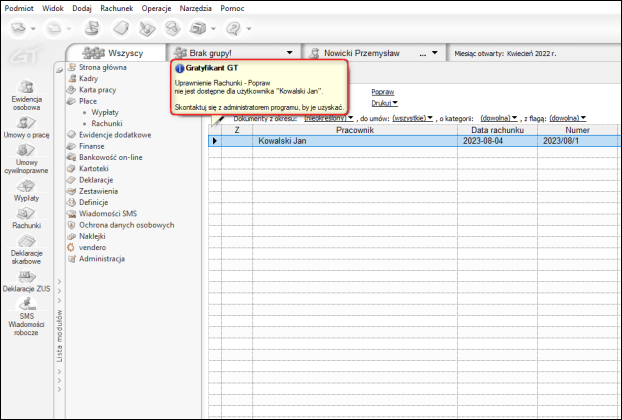
Task: Select Zestawienia in module tree
Action: (x=98, y=191)
